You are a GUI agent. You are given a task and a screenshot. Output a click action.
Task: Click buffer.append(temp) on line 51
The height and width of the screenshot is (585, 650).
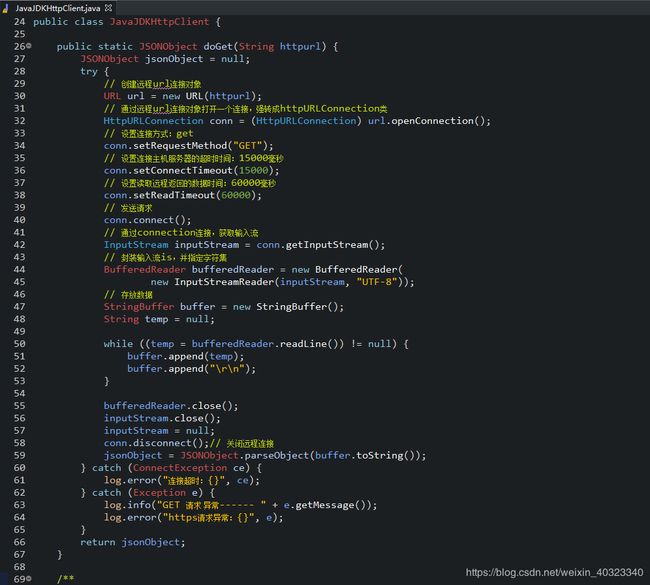(183, 357)
